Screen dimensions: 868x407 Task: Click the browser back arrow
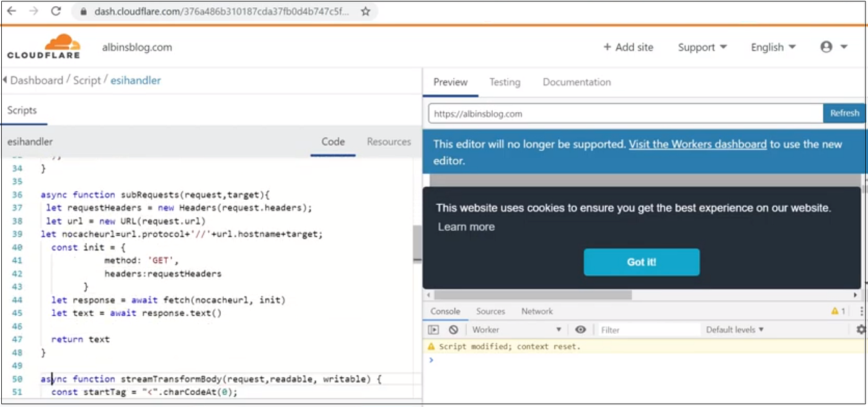click(11, 11)
